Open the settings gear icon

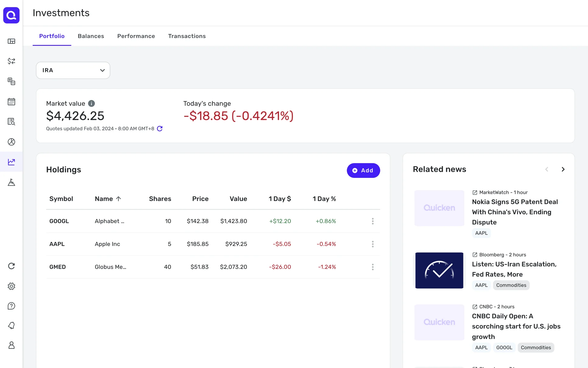11,286
